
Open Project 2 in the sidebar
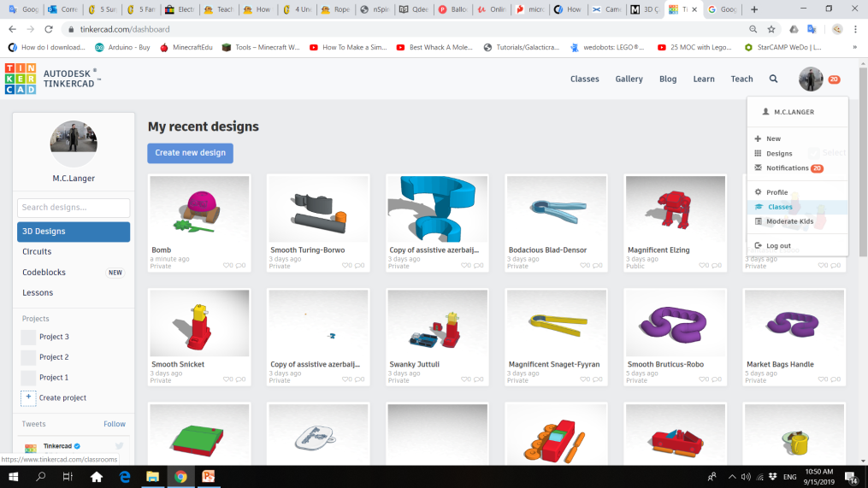click(54, 357)
